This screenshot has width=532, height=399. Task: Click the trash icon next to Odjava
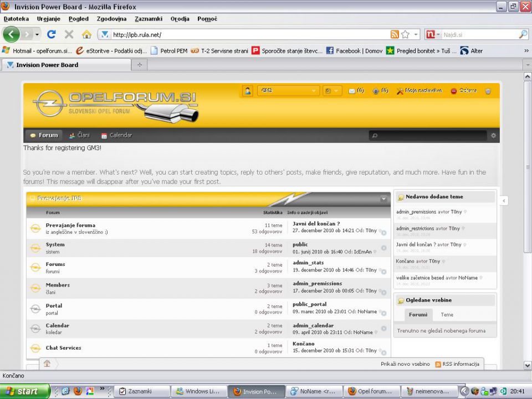point(488,91)
